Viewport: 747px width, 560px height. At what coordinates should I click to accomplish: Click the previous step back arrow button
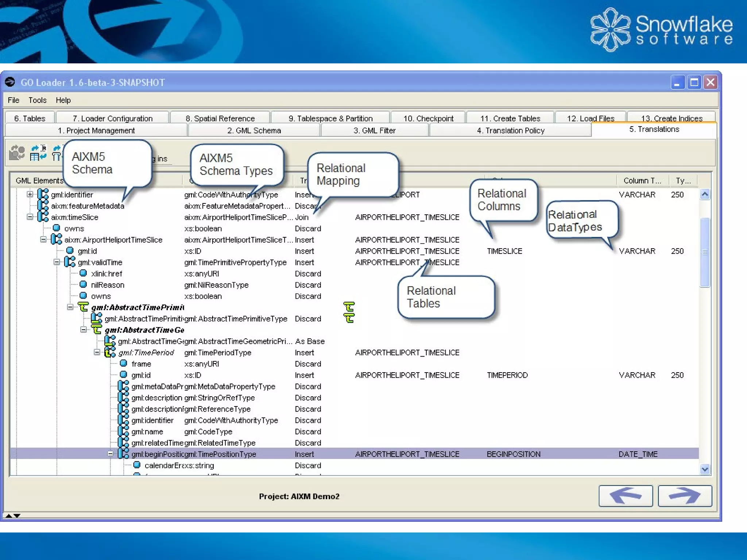coord(625,496)
